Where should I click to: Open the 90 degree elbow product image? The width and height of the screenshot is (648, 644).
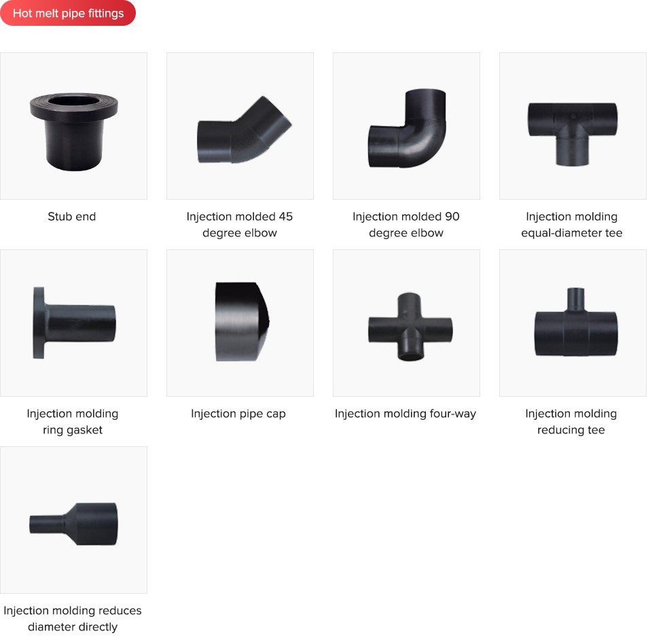click(407, 126)
